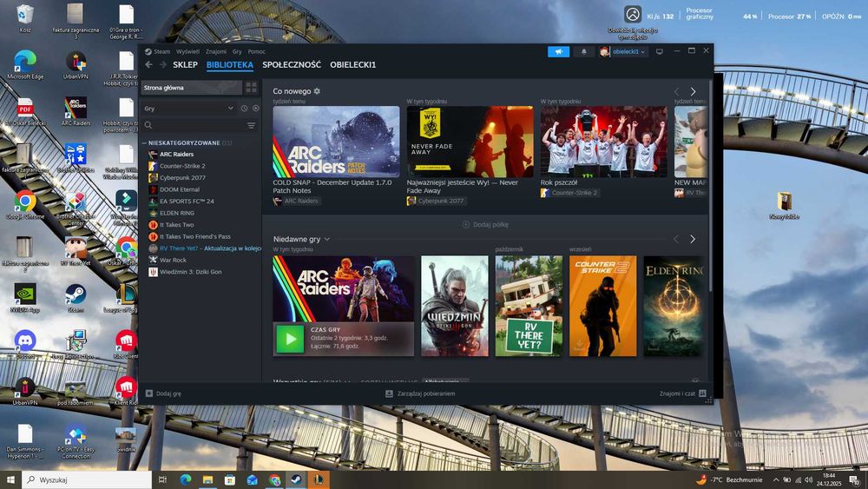This screenshot has height=489, width=868.
Task: Open the Windows Start menu
Action: point(10,479)
